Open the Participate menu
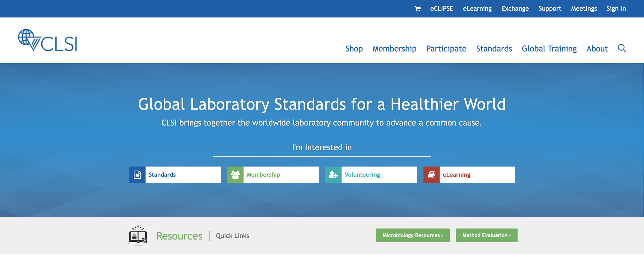This screenshot has height=256, width=644. click(x=446, y=49)
